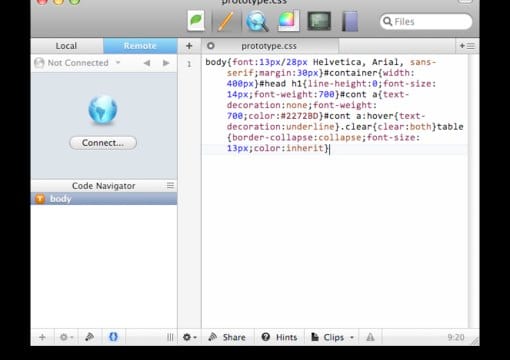Image resolution: width=510 pixels, height=360 pixels.
Task: Click the Hints button
Action: click(279, 337)
